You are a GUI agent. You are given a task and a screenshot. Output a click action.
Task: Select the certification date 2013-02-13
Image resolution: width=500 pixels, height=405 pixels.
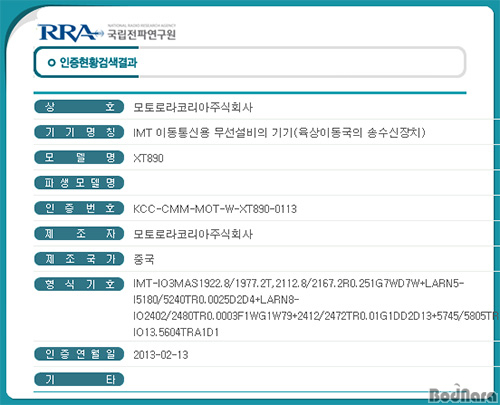(161, 355)
